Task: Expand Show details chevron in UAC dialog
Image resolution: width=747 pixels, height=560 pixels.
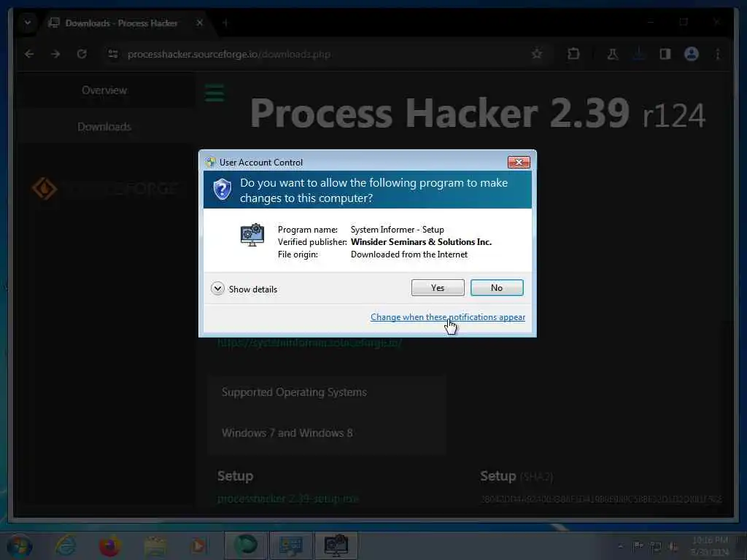Action: (x=217, y=289)
